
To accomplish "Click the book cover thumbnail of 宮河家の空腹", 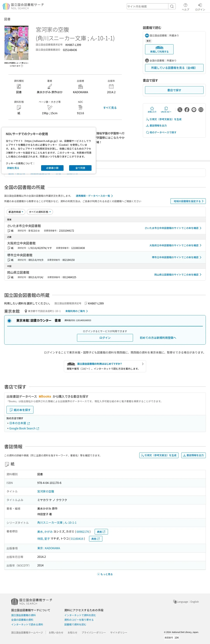I will 16,43.
